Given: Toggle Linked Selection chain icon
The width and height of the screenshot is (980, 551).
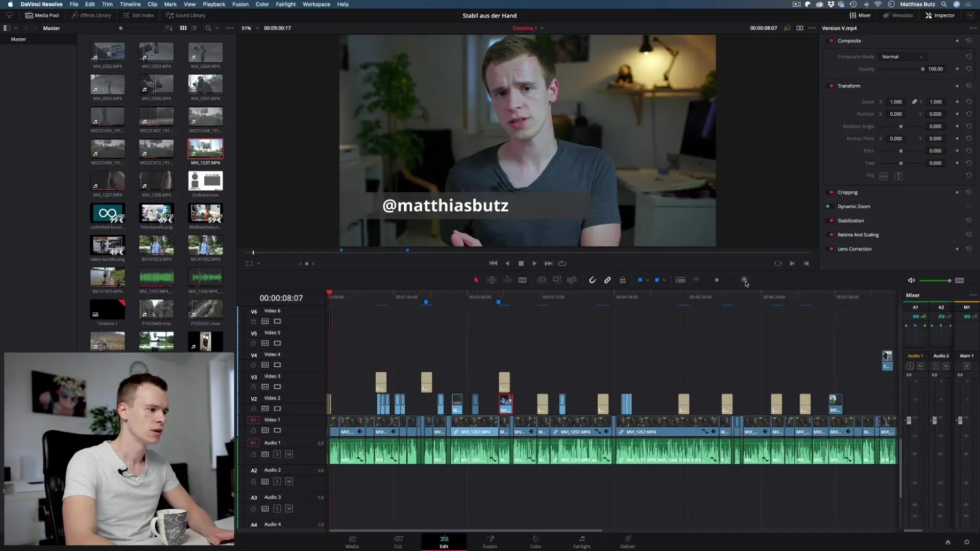Looking at the screenshot, I should (x=607, y=280).
